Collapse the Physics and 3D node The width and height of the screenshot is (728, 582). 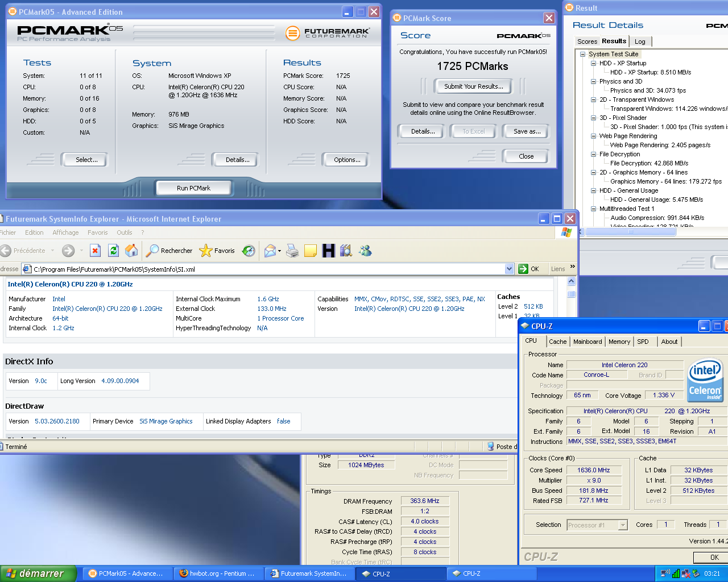[x=593, y=82]
